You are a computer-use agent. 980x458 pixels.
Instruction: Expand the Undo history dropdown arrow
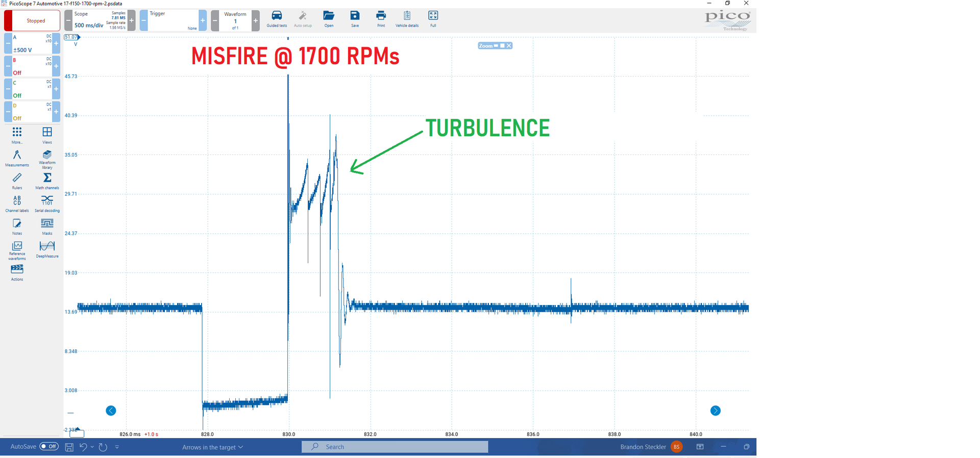click(x=92, y=447)
